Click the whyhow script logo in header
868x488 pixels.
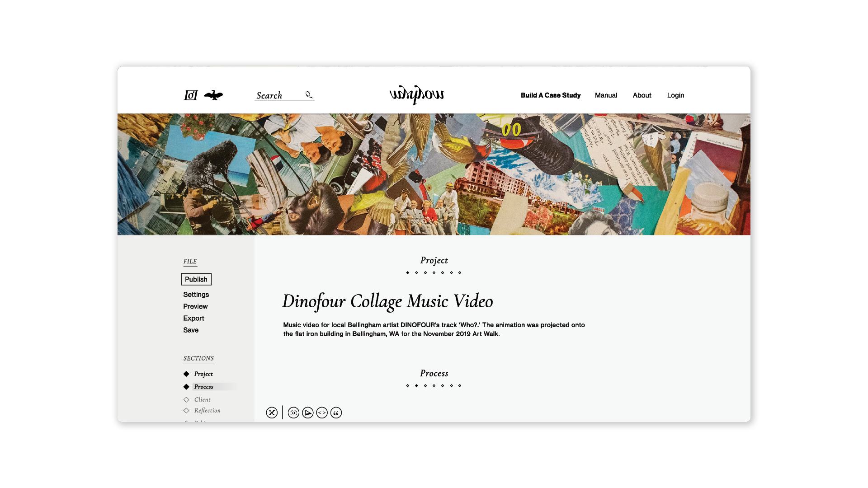tap(417, 95)
